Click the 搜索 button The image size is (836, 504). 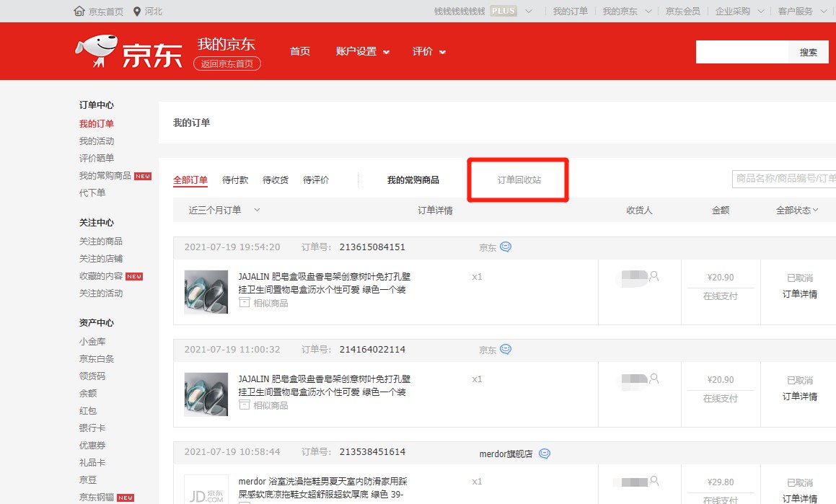click(809, 52)
